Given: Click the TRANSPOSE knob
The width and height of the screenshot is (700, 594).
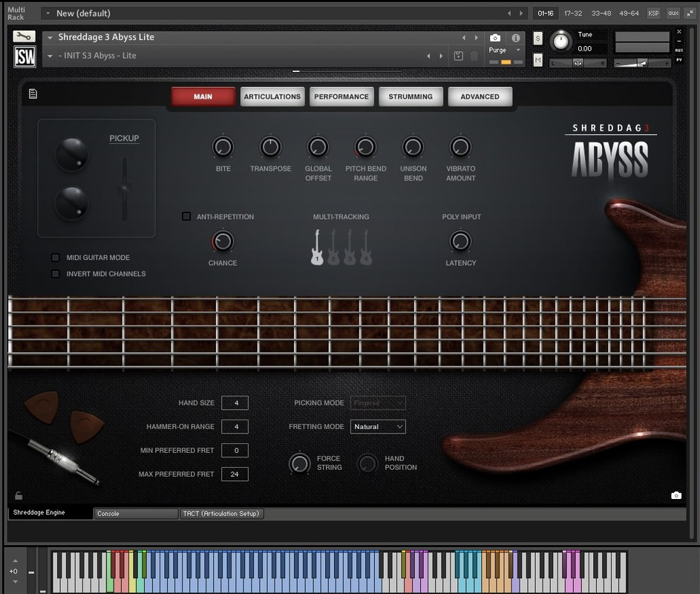Looking at the screenshot, I should (270, 146).
